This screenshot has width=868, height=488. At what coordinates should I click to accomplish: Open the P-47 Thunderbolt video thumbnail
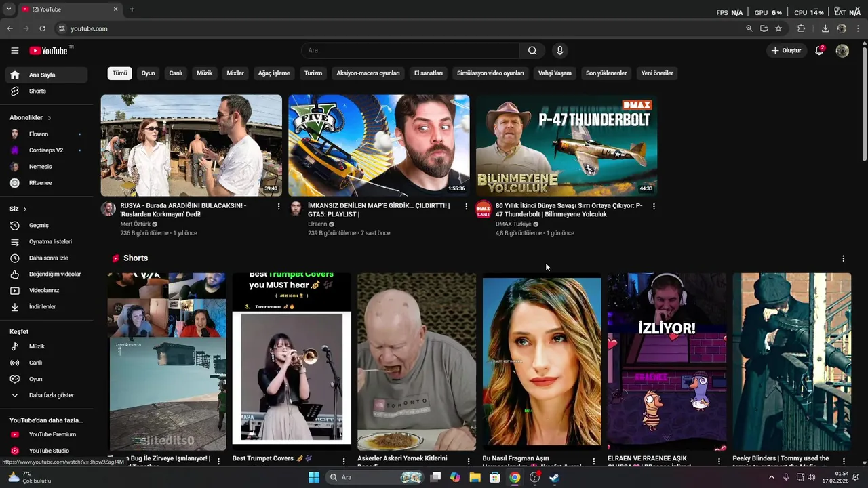pyautogui.click(x=566, y=146)
